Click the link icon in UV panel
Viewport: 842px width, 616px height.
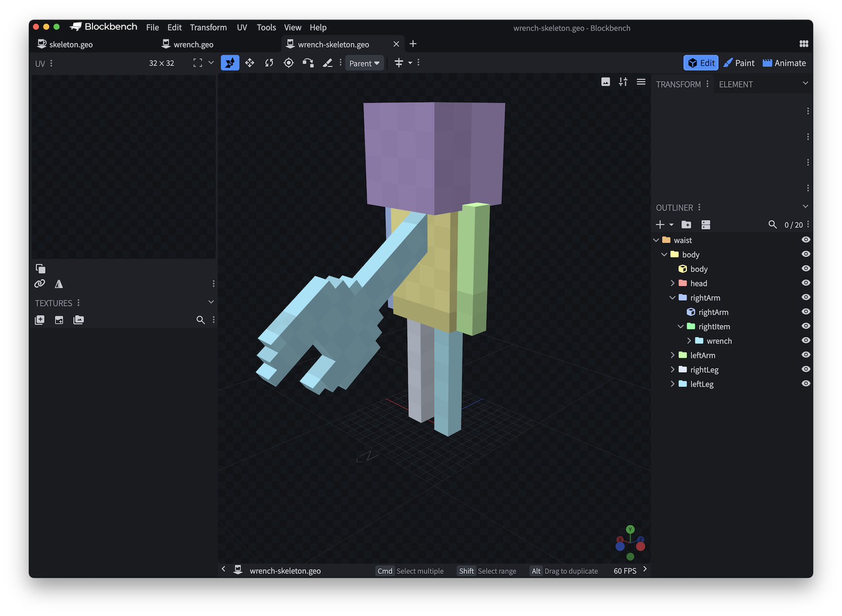[40, 284]
